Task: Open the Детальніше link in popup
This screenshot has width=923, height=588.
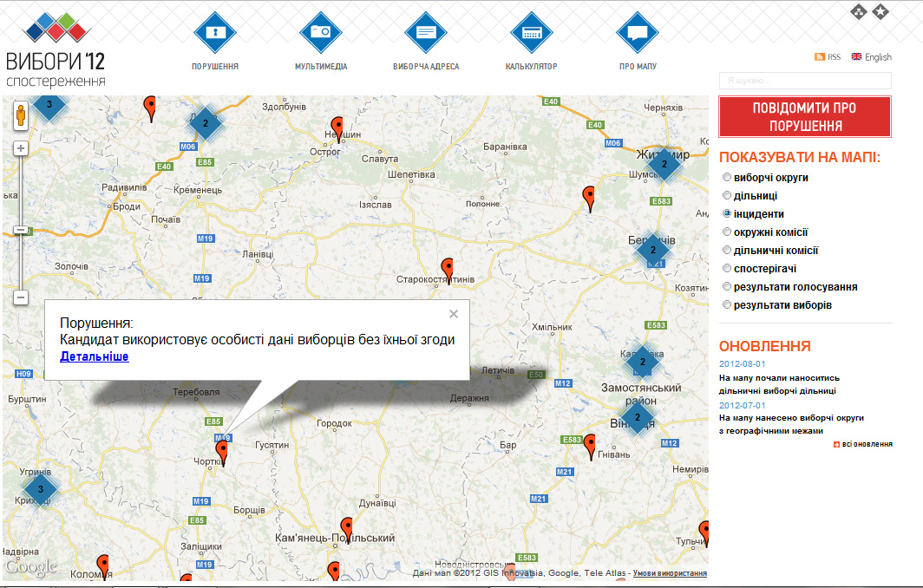Action: tap(95, 356)
